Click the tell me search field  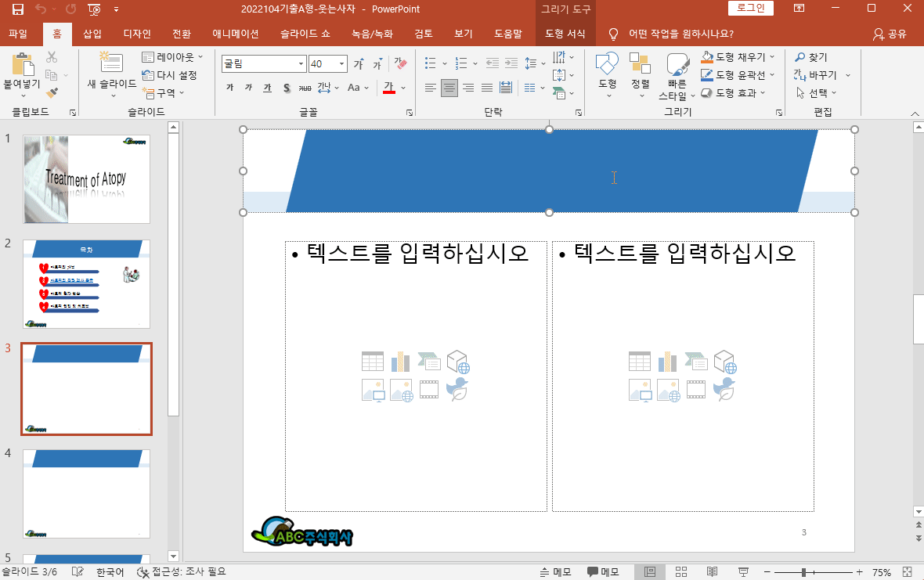(680, 34)
